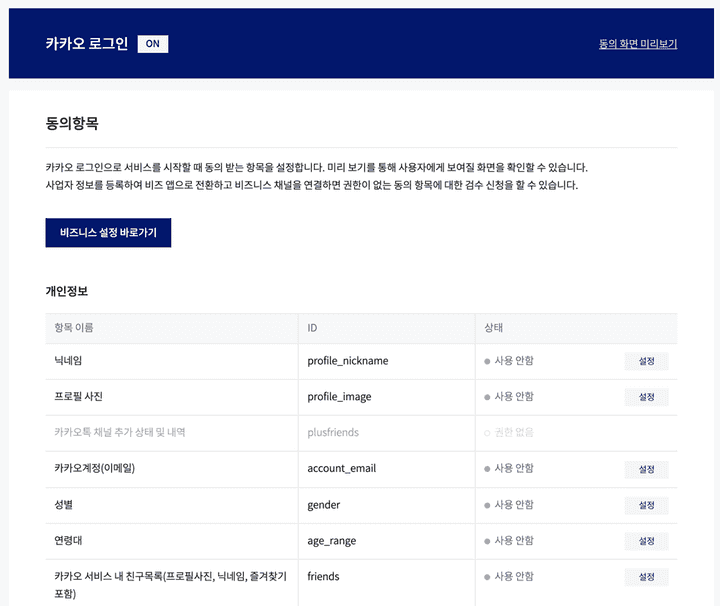Click 설정 for 카카오계정(이메일)
This screenshot has height=606, width=720.
coord(646,469)
